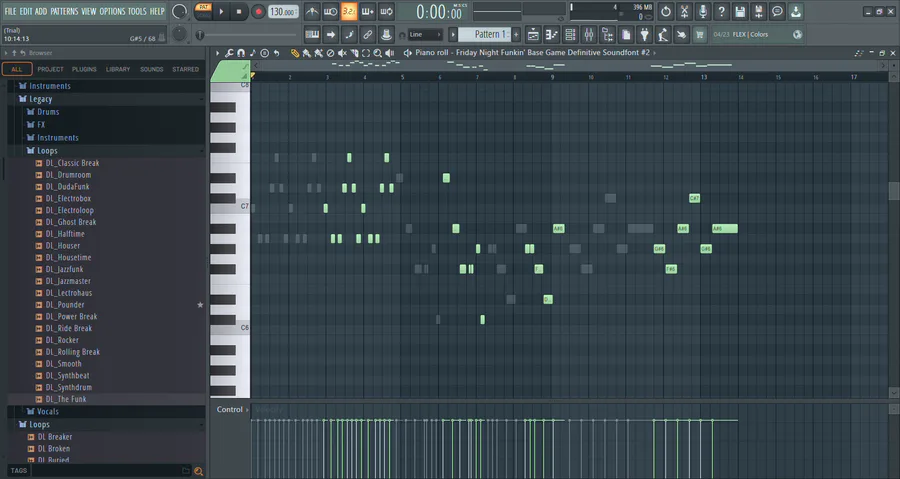Open the Tempo tapper icon
This screenshot has width=900, height=479.
point(663,34)
